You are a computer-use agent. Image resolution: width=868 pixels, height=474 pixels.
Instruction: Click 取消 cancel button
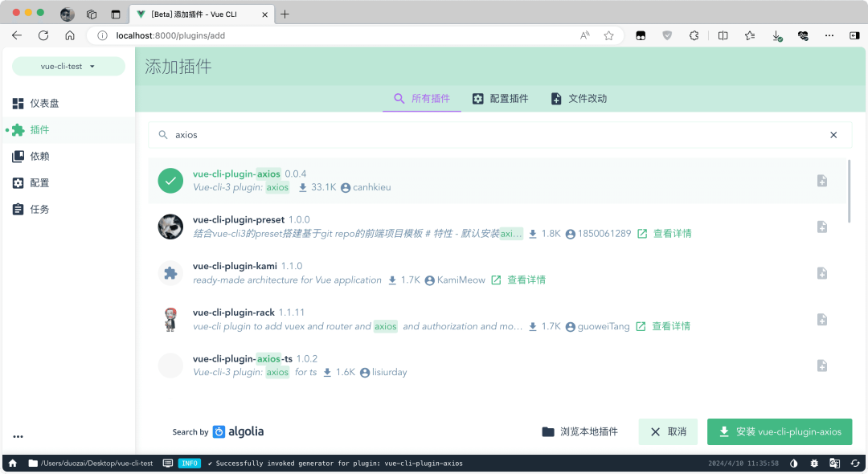(668, 432)
